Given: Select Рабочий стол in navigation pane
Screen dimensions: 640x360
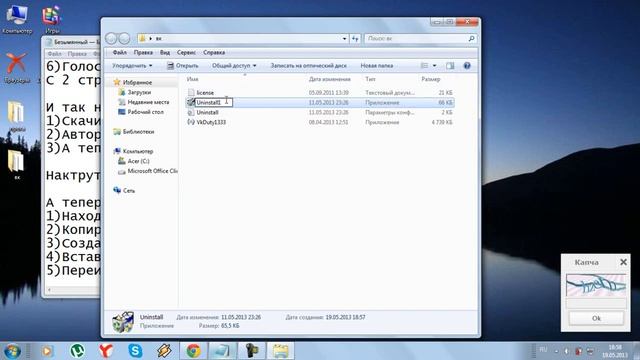Looking at the screenshot, I should tap(145, 112).
